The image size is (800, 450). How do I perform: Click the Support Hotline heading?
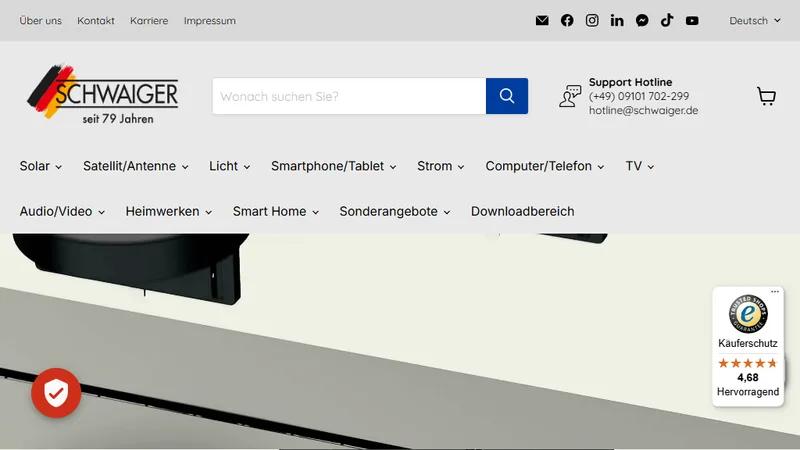pos(631,82)
